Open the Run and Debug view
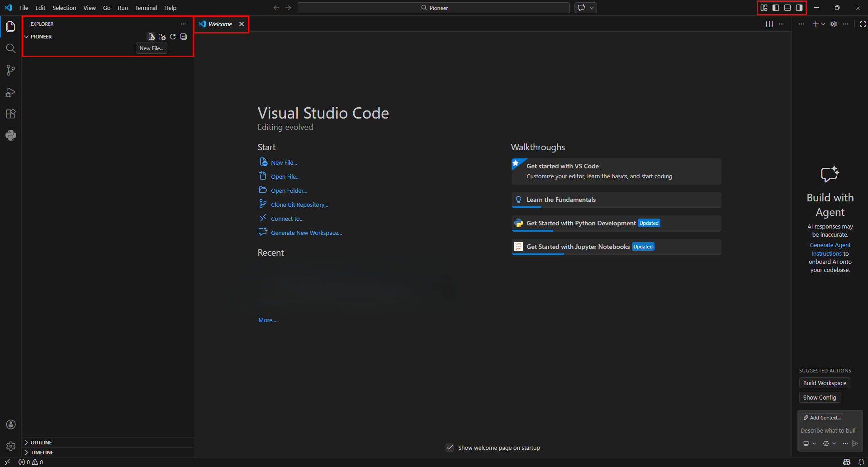 coord(11,92)
